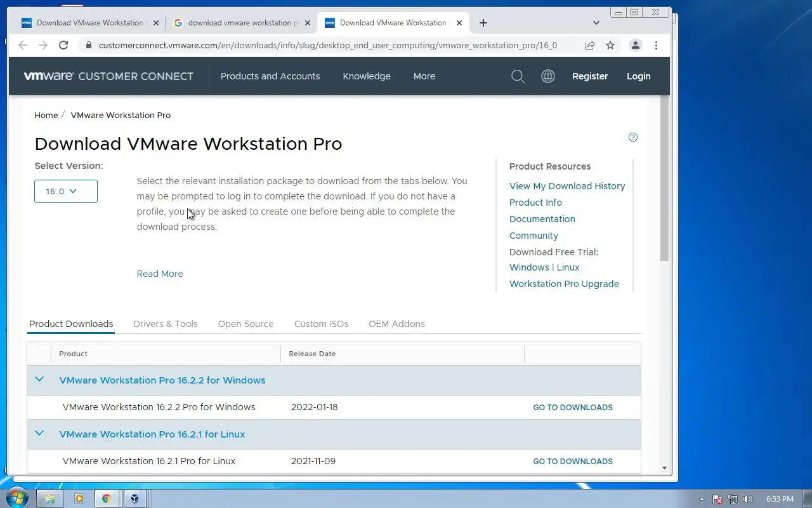Switch to the Custom ISOs tab
The height and width of the screenshot is (508, 812).
(x=321, y=324)
